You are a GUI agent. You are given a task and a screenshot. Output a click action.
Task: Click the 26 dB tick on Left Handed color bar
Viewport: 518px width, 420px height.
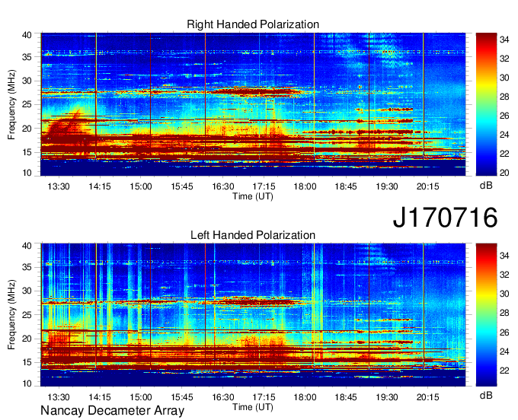504,332
